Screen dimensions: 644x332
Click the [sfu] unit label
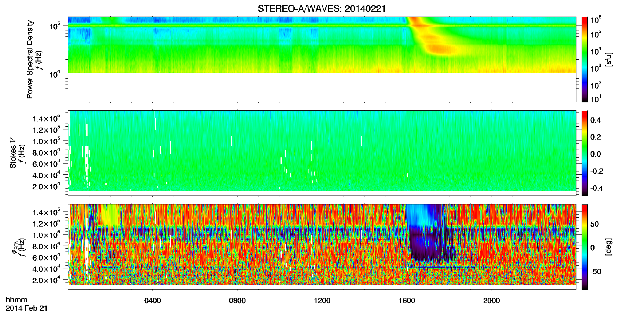608,59
